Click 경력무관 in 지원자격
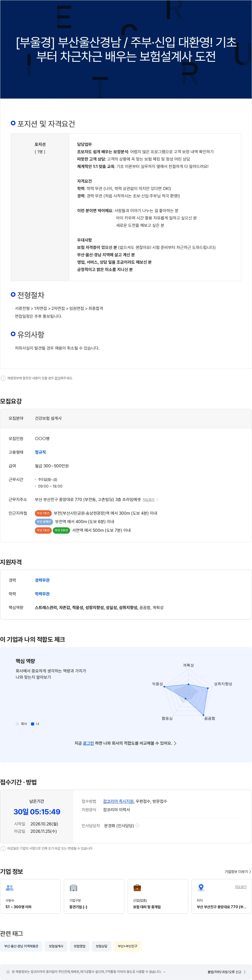Viewport: 252px width, 980px height. click(x=42, y=580)
